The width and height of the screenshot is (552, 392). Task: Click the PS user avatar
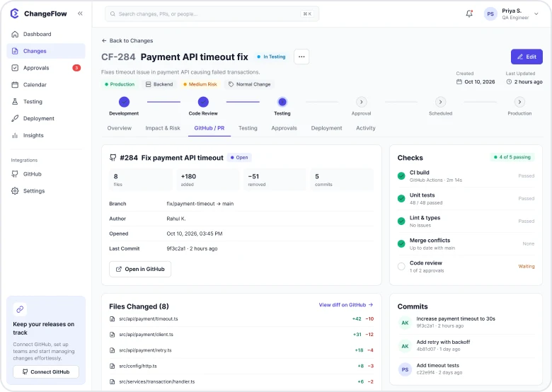click(x=490, y=14)
